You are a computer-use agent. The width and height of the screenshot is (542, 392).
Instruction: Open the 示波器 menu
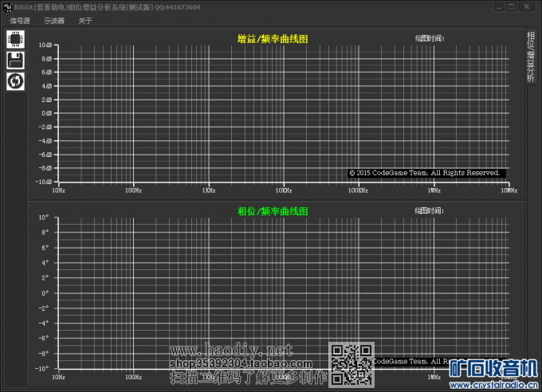click(x=54, y=21)
